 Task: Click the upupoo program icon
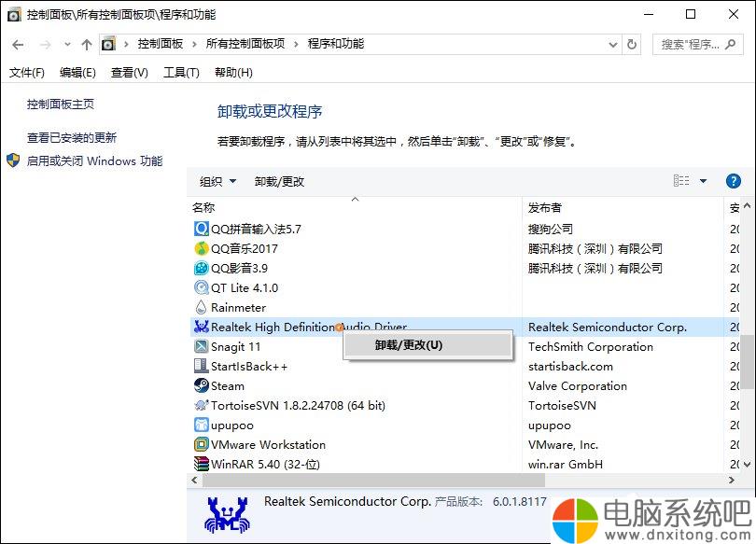pos(201,425)
